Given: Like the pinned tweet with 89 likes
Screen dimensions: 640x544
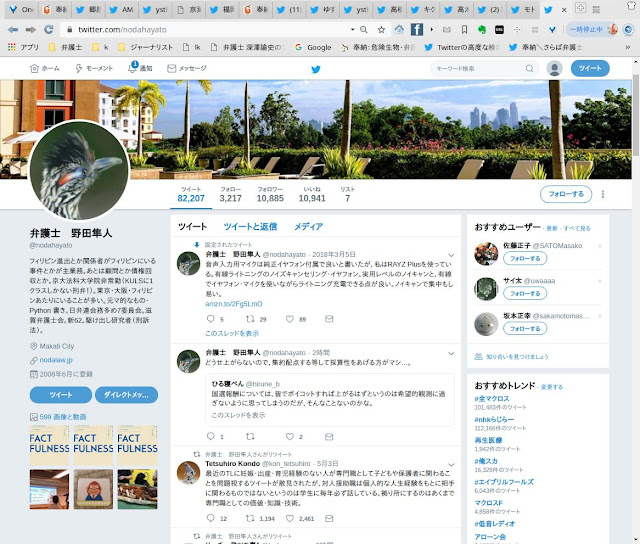Looking at the screenshot, I should tap(289, 319).
